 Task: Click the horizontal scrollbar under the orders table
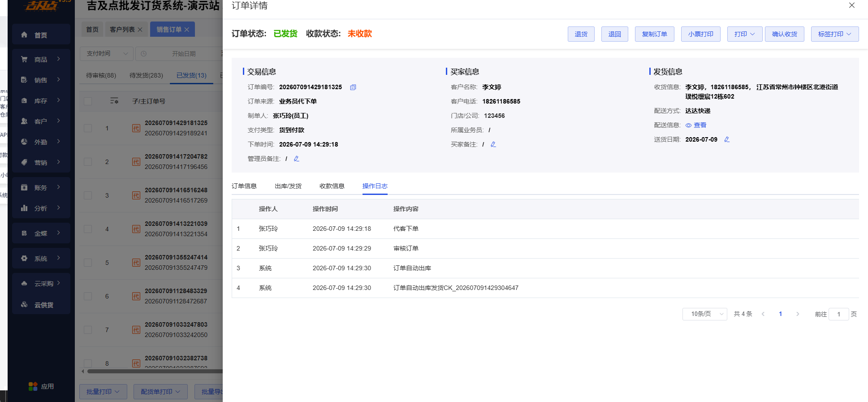tap(155, 371)
